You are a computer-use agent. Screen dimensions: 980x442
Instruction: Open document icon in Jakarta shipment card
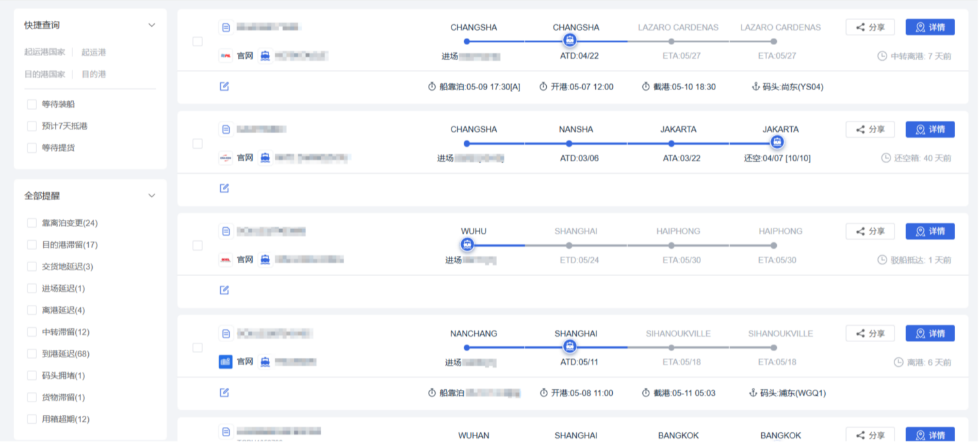point(226,129)
